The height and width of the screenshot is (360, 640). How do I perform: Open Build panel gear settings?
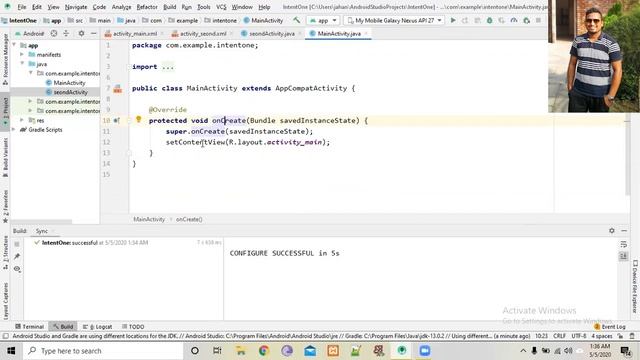pos(611,231)
